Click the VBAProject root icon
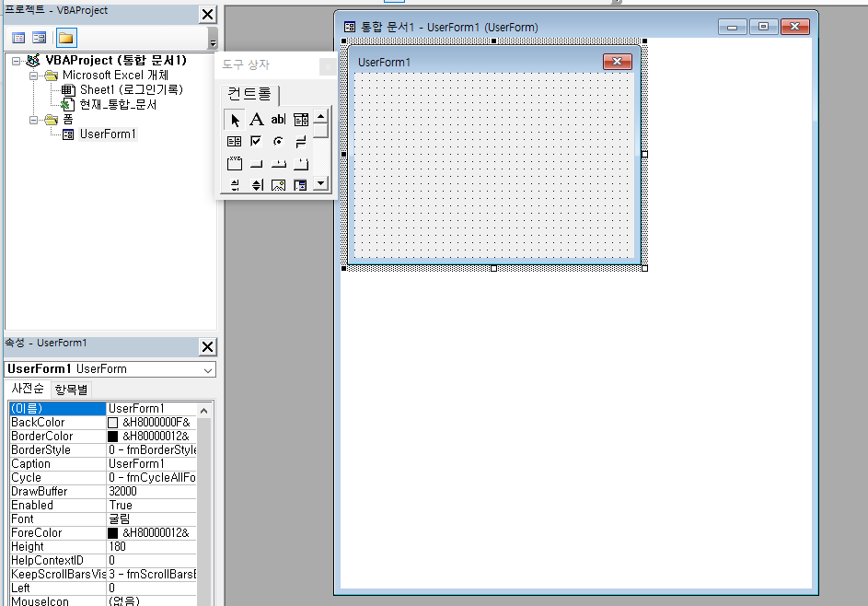The height and width of the screenshot is (606, 868). pyautogui.click(x=33, y=61)
